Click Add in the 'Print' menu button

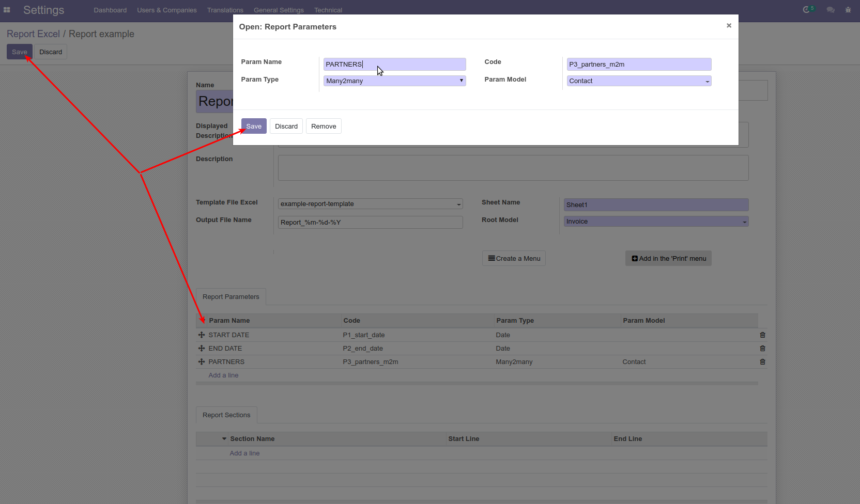[668, 259]
